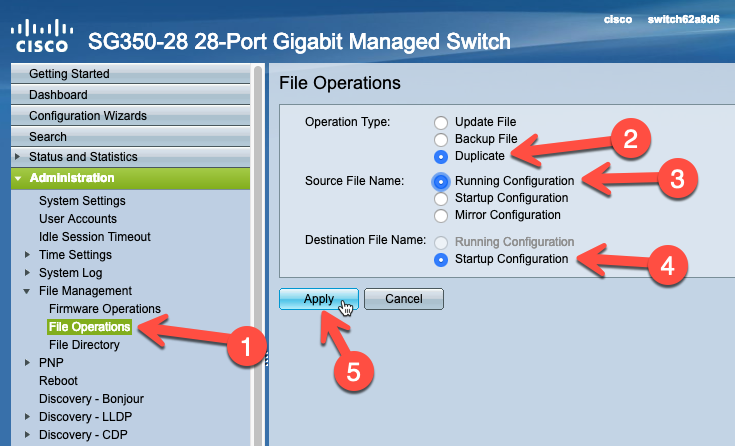This screenshot has width=735, height=446.
Task: Open the PNP item
Action: [x=51, y=363]
